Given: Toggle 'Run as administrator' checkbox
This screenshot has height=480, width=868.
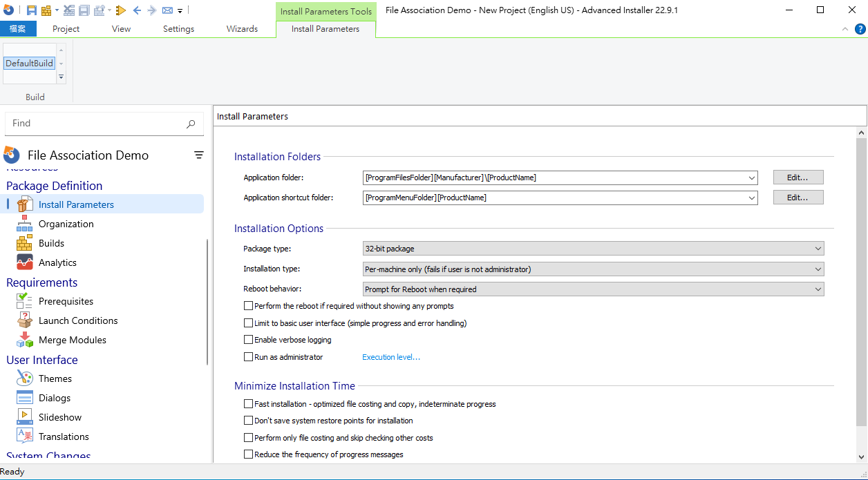Looking at the screenshot, I should tap(249, 357).
